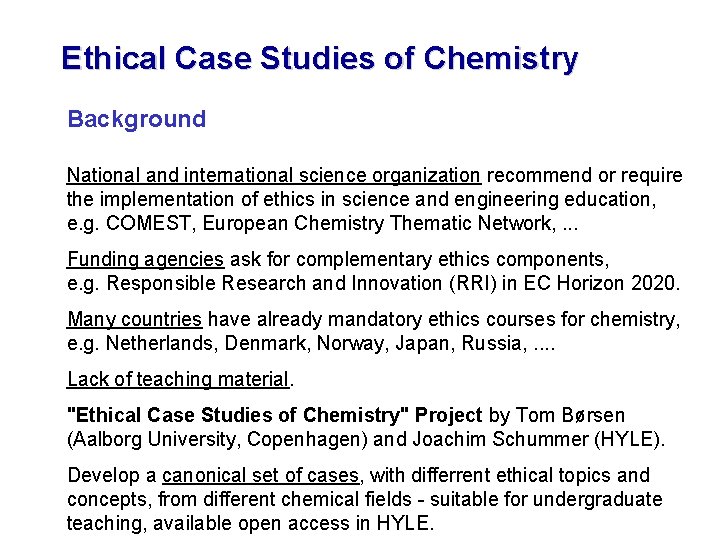Click the word Denmark
Screen dimensions: 720x540
click(265, 343)
